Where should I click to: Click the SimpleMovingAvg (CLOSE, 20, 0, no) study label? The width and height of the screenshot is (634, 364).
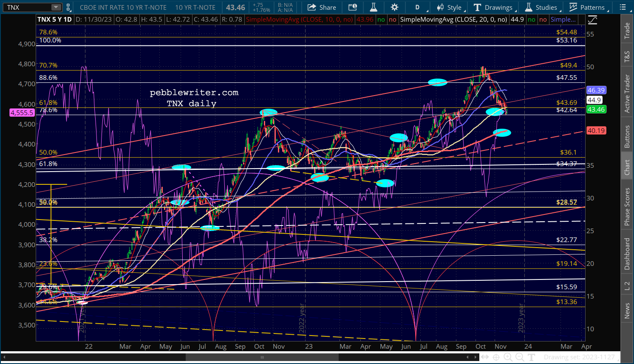click(x=453, y=20)
